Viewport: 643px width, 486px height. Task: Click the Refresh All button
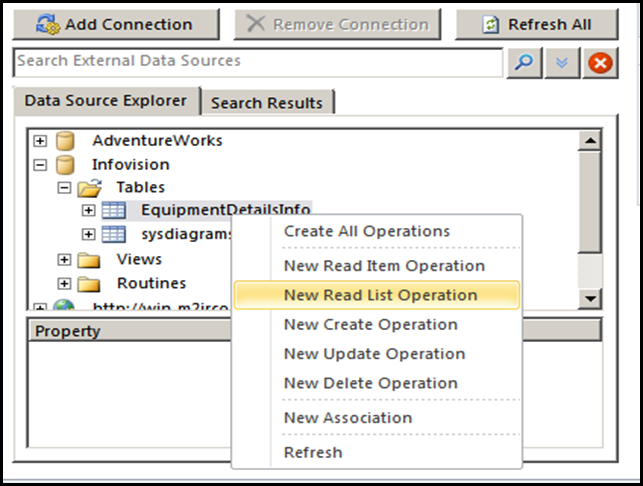[x=537, y=25]
